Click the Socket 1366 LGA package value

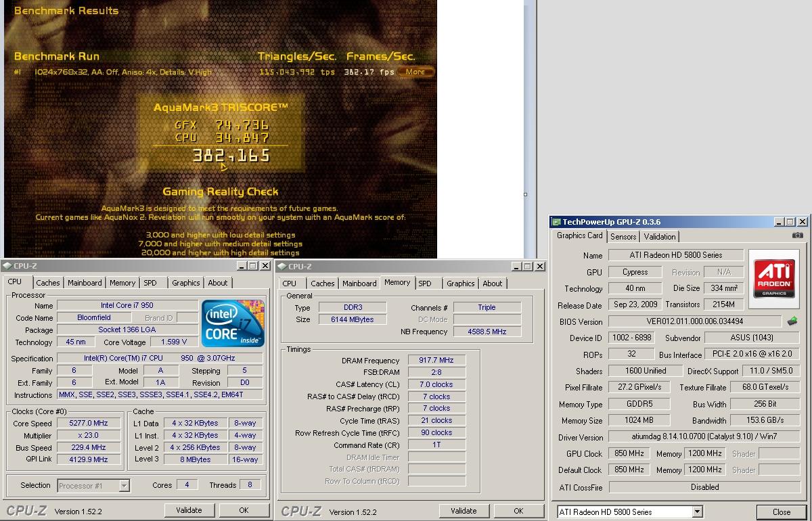(127, 330)
